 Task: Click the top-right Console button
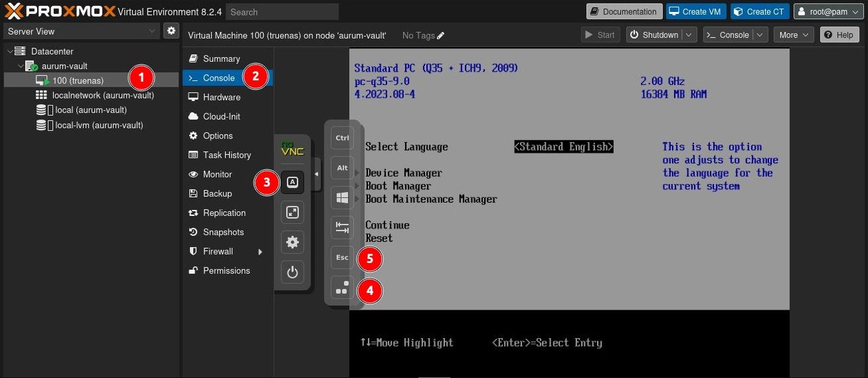point(728,35)
